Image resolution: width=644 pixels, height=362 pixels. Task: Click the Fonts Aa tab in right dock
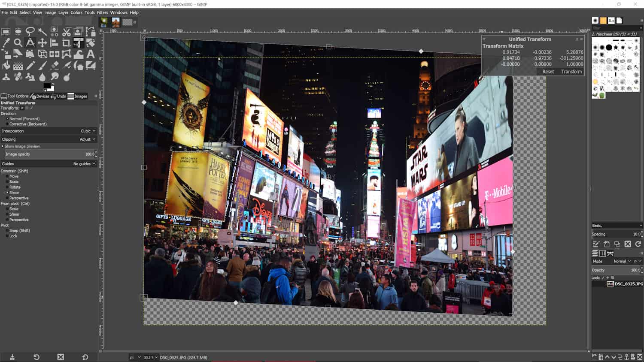tap(611, 21)
